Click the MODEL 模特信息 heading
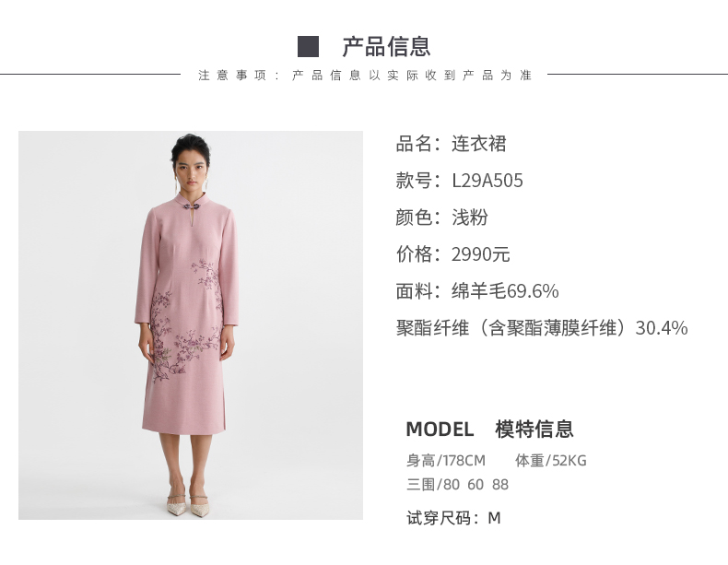 coord(490,429)
